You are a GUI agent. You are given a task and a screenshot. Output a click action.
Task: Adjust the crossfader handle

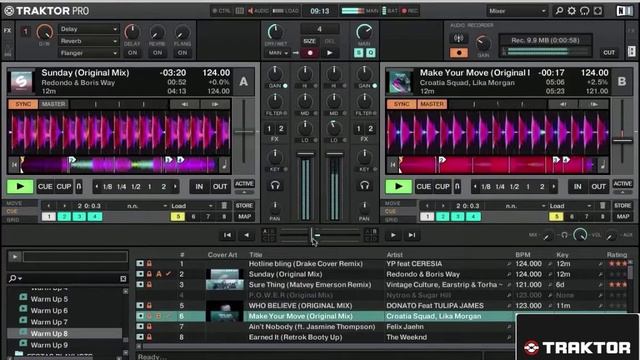coord(312,235)
